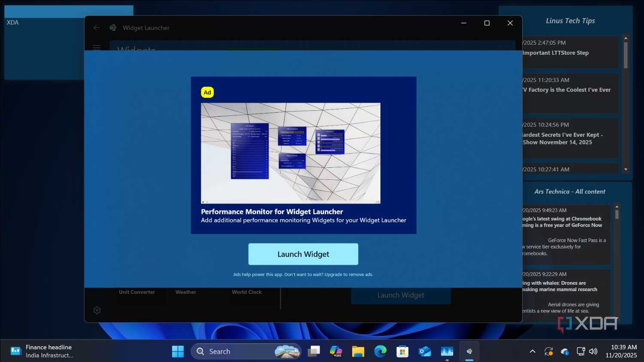
Task: Open File Explorer from the taskbar
Action: point(358,351)
